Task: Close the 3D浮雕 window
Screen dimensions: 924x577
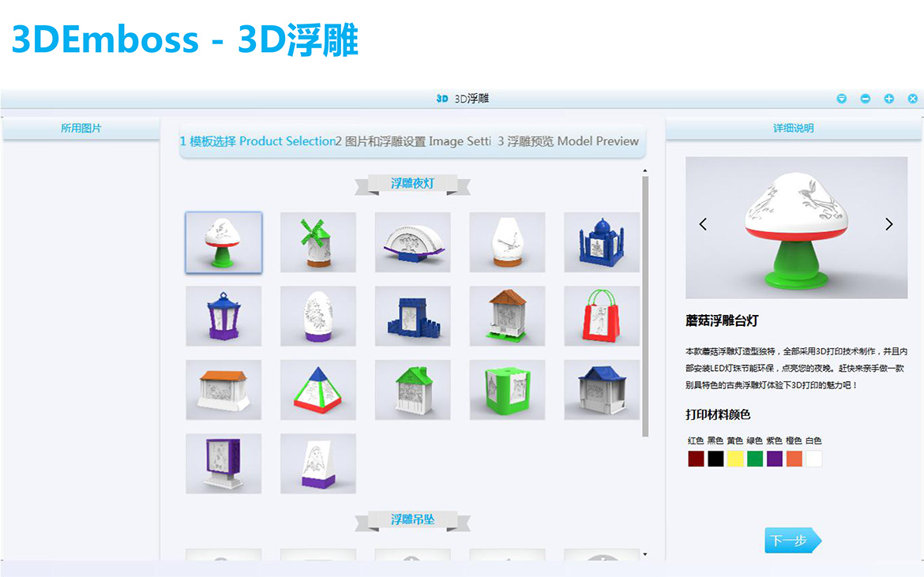Action: (x=912, y=99)
